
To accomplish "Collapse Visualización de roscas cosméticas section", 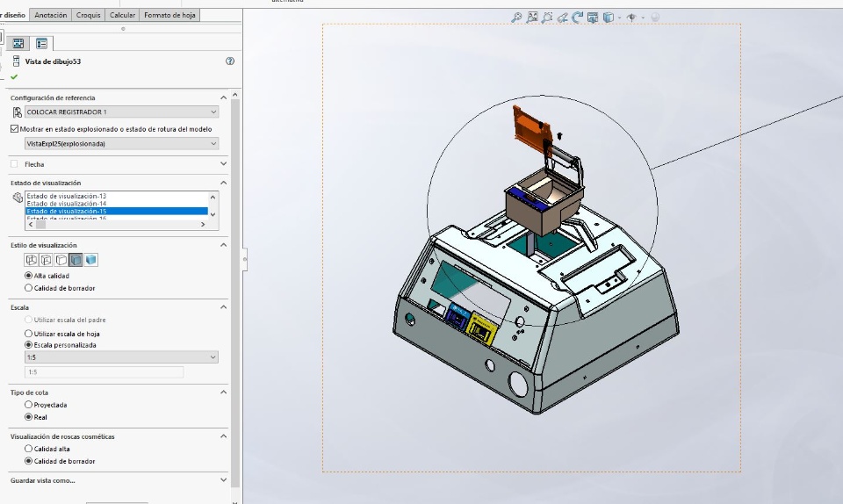I will (x=224, y=436).
